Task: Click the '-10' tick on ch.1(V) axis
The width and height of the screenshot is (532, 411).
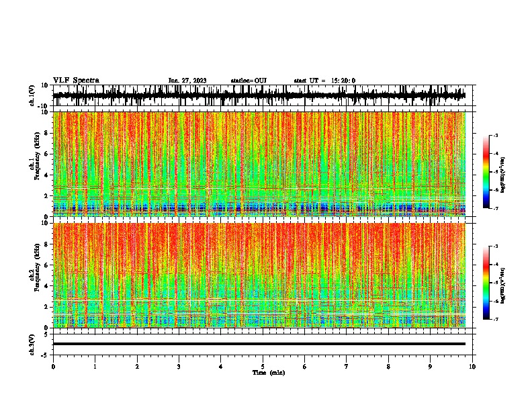Action: coord(44,106)
